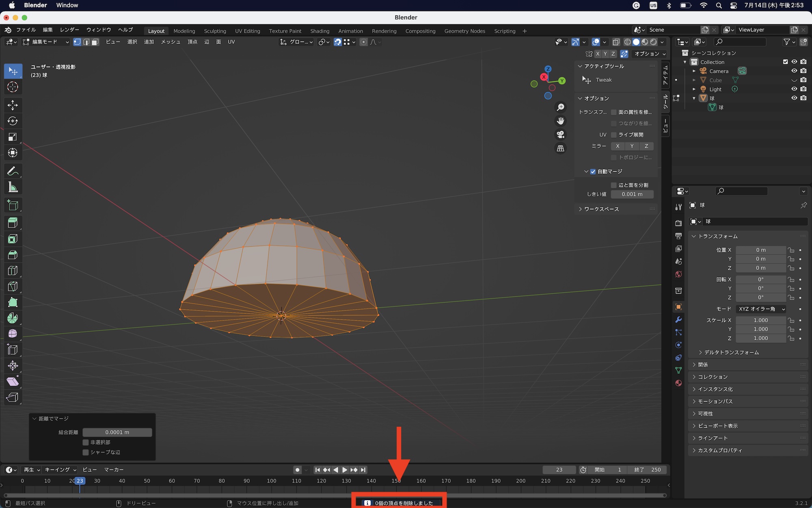The height and width of the screenshot is (508, 812).
Task: Hide the Camera object with its eye icon
Action: tap(794, 71)
